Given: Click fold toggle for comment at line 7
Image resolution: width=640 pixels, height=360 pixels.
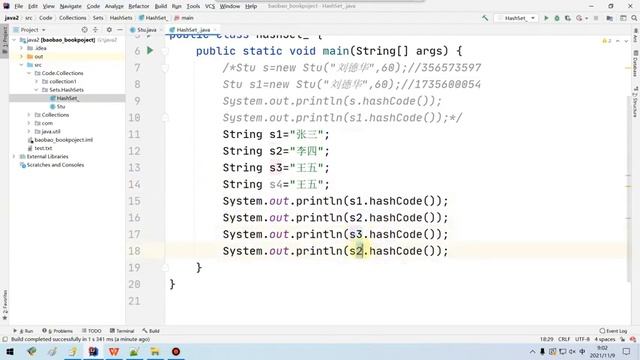Looking at the screenshot, I should pos(165,68).
